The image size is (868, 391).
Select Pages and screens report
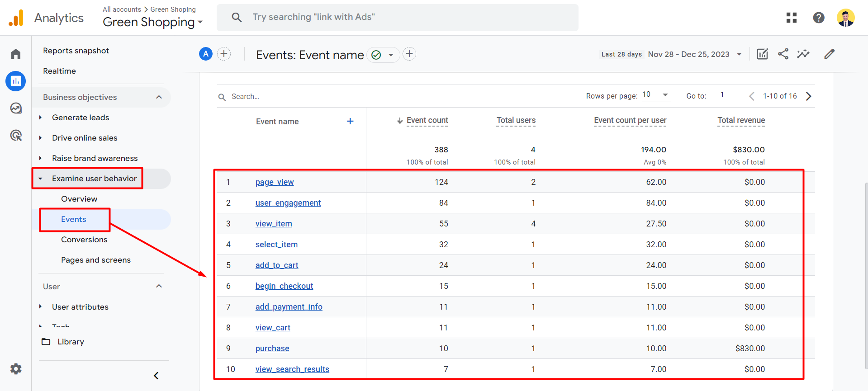coord(96,260)
